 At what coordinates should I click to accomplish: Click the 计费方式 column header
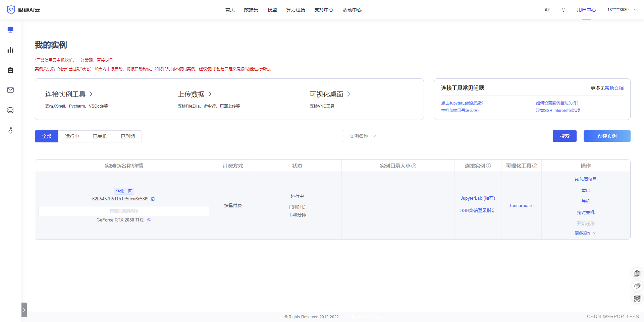coord(233,166)
